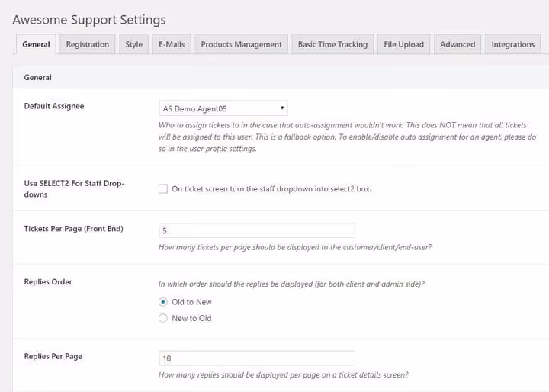Click the 'How many tickets per page' description
The width and height of the screenshot is (549, 392).
click(295, 247)
